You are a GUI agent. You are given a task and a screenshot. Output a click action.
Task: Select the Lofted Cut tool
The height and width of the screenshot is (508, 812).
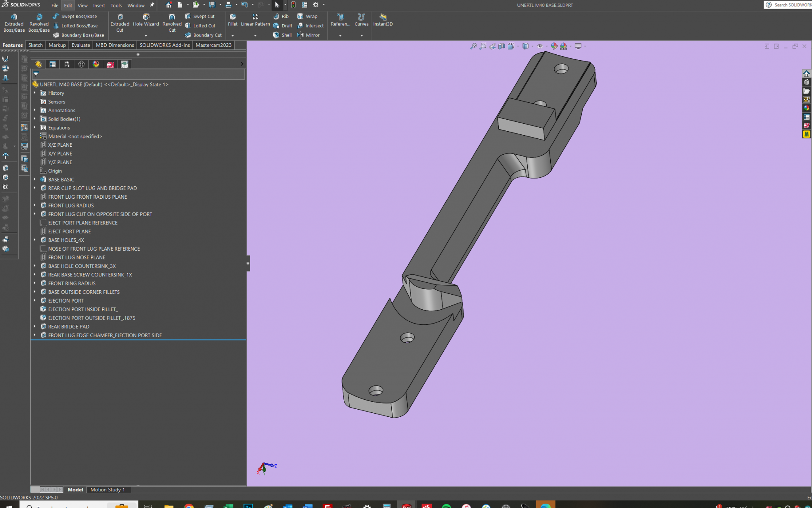200,26
